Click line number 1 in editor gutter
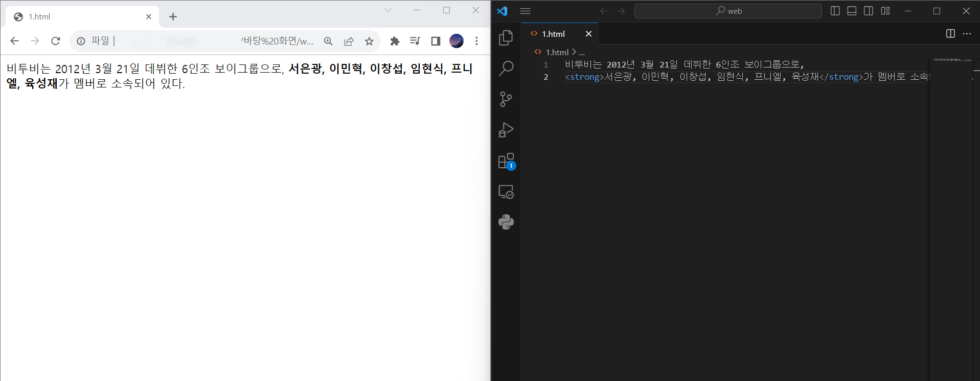Viewport: 980px width, 381px height. pos(546,64)
